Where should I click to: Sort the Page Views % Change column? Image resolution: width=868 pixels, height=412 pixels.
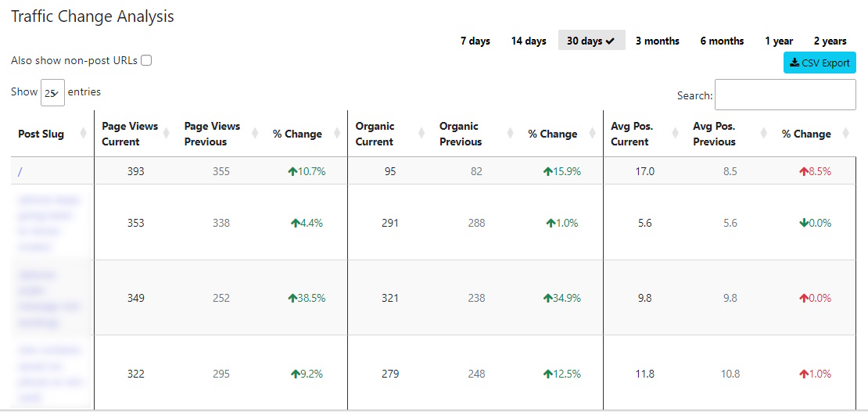pos(338,134)
